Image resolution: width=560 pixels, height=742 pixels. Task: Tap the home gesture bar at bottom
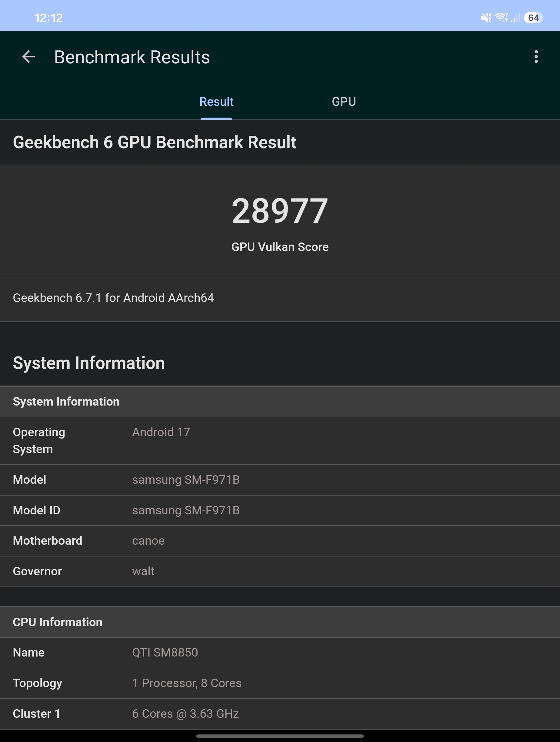pos(280,736)
